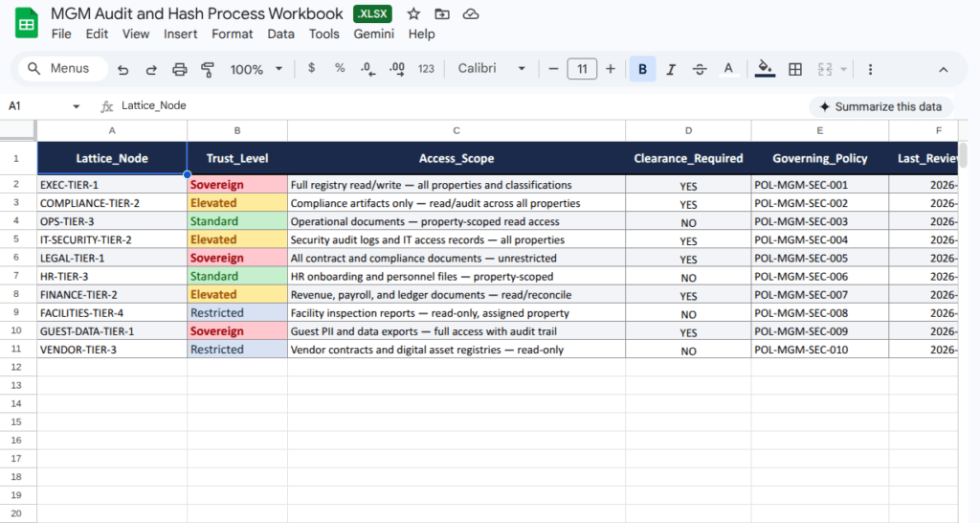Open the Format menu
This screenshot has height=523, width=980.
pyautogui.click(x=233, y=34)
